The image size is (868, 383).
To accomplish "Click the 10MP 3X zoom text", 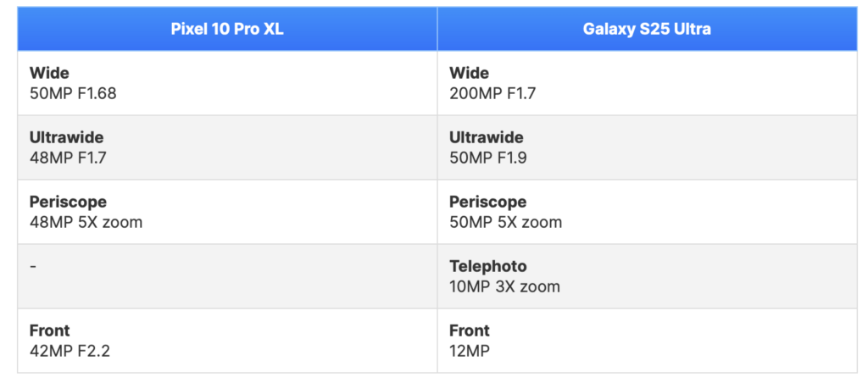I will [504, 286].
